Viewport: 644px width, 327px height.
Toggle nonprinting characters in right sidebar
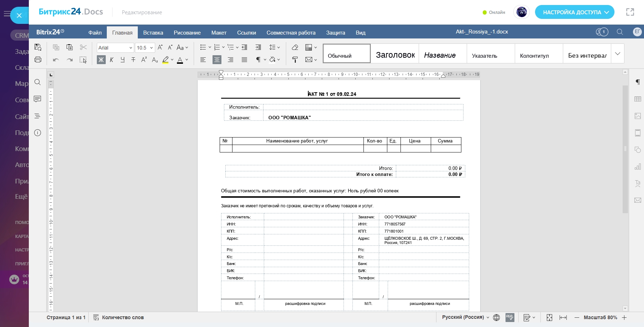[x=638, y=82]
